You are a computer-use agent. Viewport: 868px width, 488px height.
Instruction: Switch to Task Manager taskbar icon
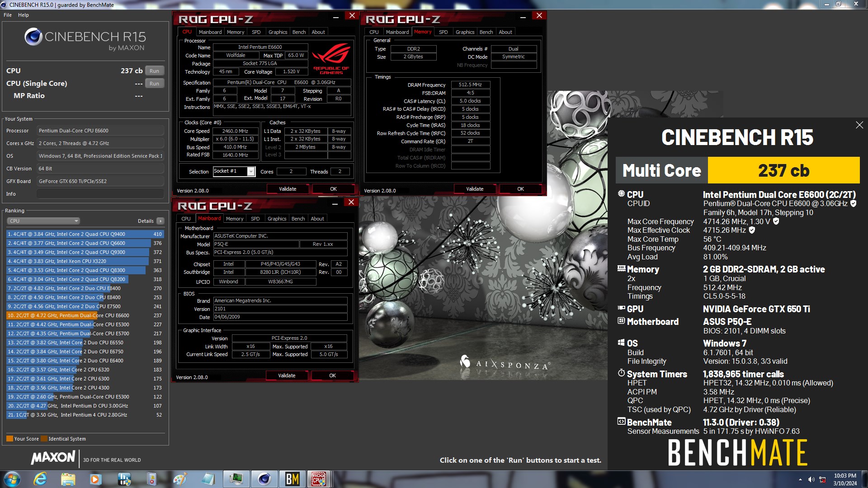(x=236, y=479)
